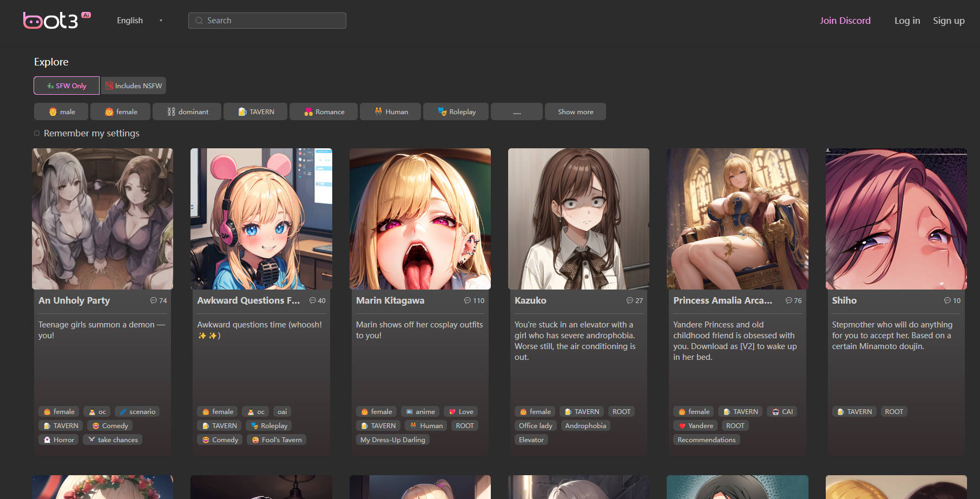Click the oai tag on Awkward Questions

coord(282,412)
